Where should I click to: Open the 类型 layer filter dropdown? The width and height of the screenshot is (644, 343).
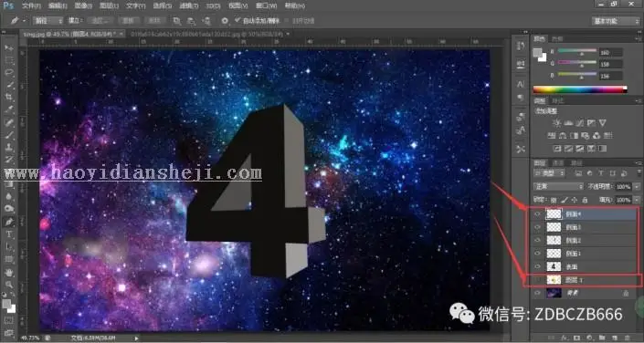pyautogui.click(x=549, y=173)
